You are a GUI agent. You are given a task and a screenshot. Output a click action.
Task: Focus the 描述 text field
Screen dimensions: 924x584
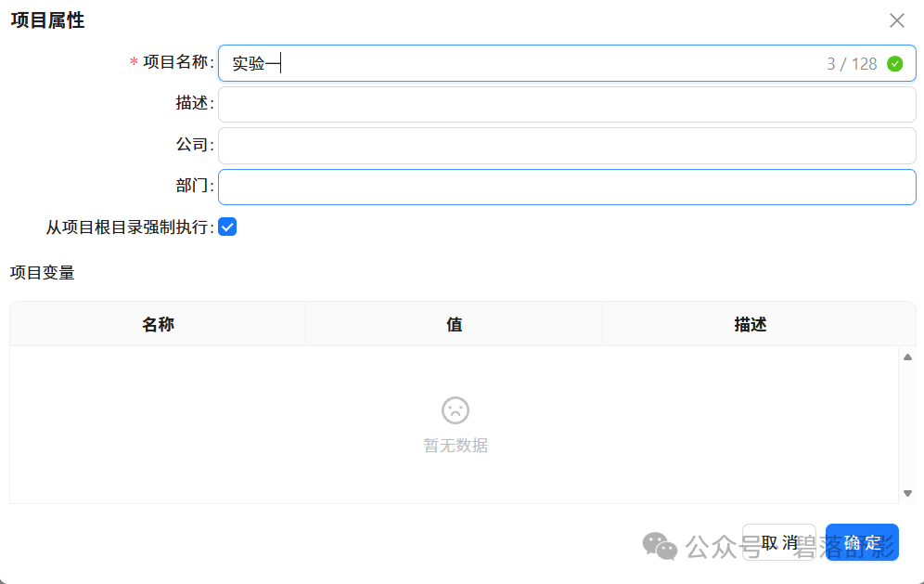(x=567, y=104)
